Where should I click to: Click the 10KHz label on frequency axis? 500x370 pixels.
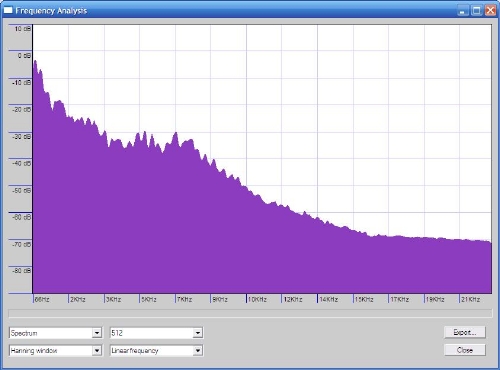coord(257,299)
